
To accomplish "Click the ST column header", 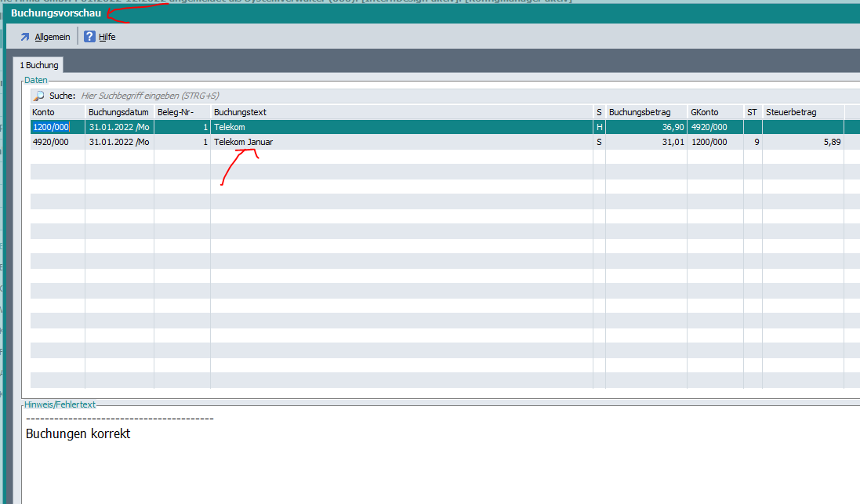I will (752, 112).
